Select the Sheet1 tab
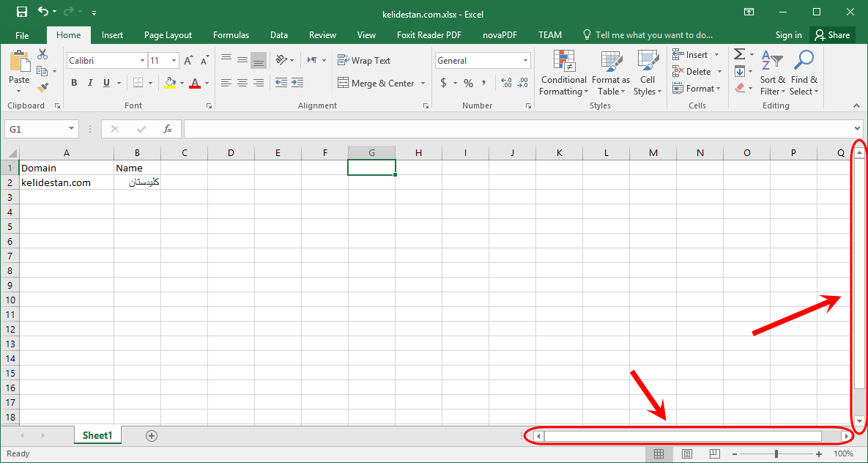 click(97, 435)
